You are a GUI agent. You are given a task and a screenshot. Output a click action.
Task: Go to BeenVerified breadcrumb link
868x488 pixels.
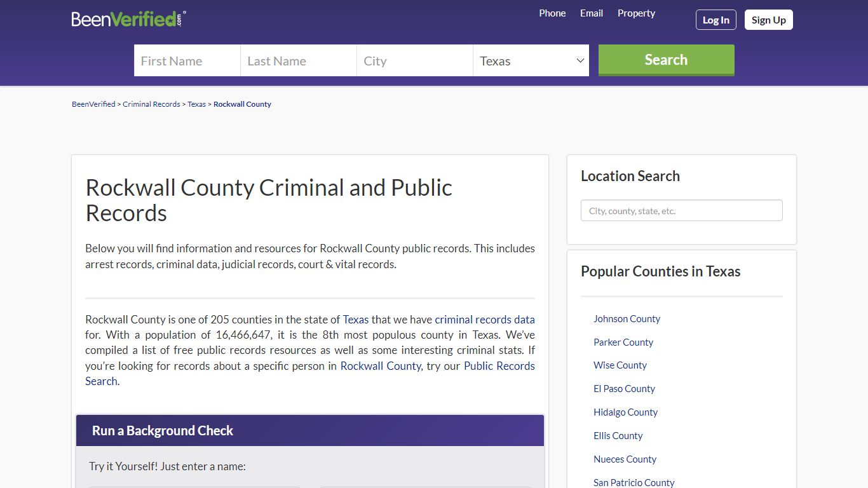pos(93,104)
